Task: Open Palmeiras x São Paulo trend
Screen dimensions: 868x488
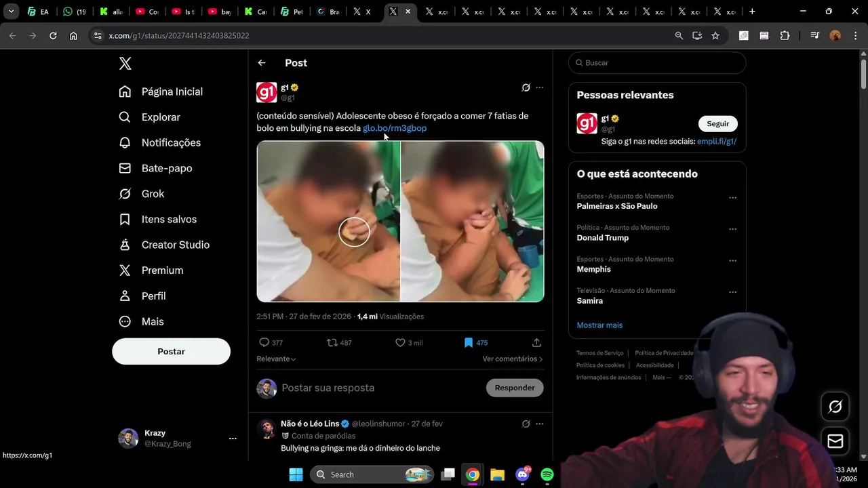Action: point(617,206)
